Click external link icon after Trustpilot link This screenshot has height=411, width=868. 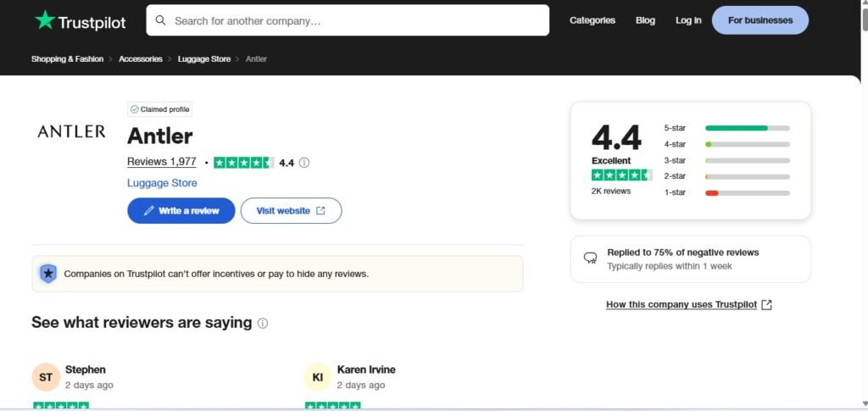(766, 305)
